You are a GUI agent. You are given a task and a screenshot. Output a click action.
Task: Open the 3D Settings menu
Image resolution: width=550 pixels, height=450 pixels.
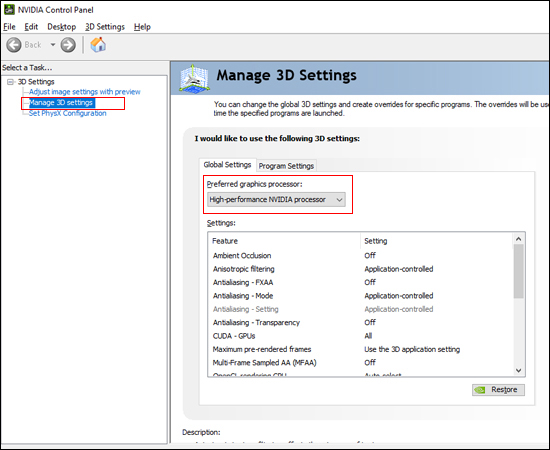(105, 27)
